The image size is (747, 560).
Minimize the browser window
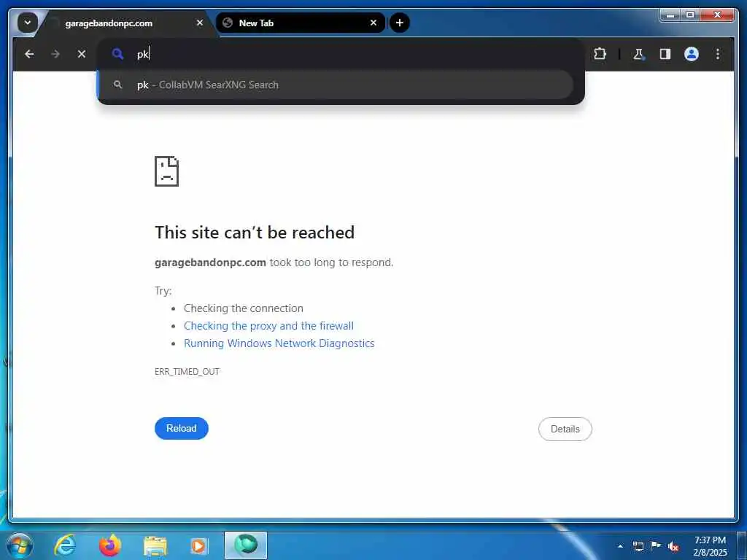click(670, 15)
